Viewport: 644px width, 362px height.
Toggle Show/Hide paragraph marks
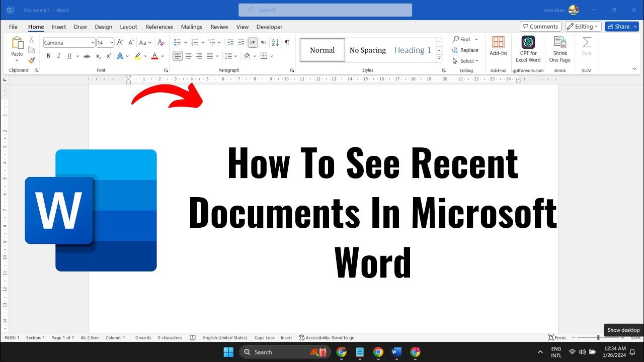[287, 43]
